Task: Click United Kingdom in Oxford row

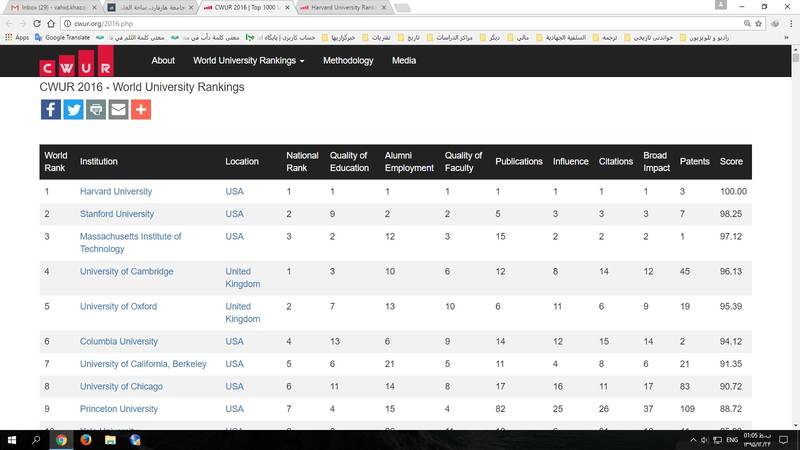Action: click(x=243, y=312)
